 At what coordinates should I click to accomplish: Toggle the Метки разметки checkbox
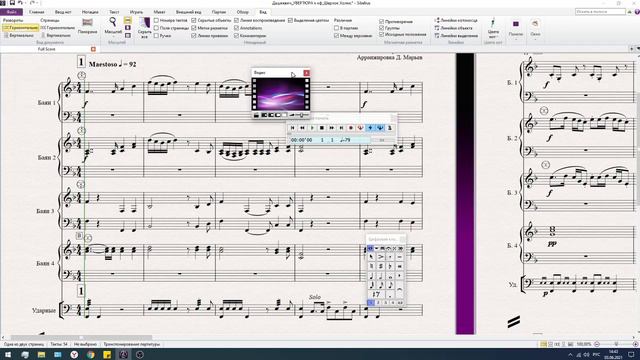tap(194, 28)
